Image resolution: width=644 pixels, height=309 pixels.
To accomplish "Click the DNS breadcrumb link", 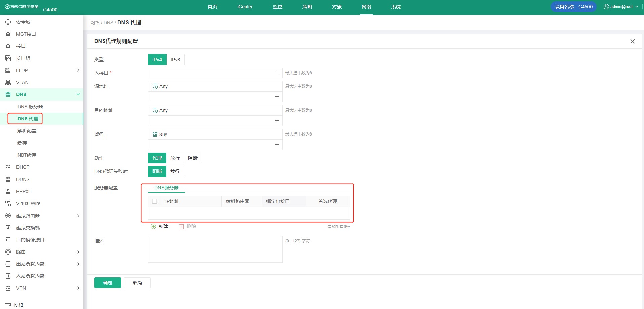I will (x=108, y=23).
